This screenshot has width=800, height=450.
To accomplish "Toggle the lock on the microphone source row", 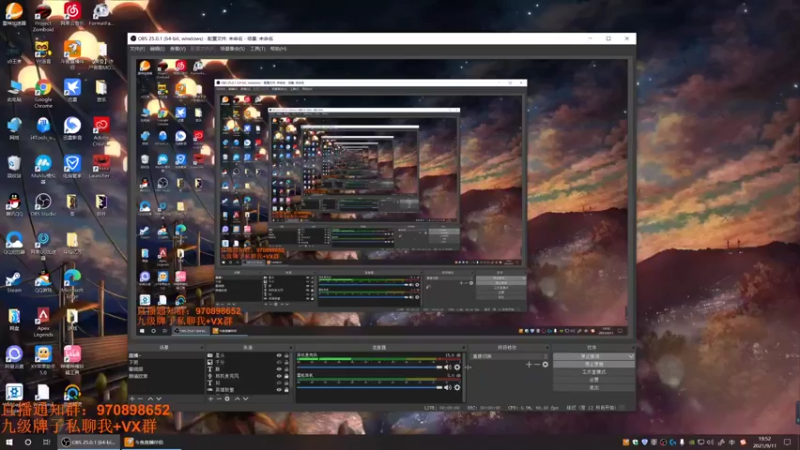I will tap(286, 376).
